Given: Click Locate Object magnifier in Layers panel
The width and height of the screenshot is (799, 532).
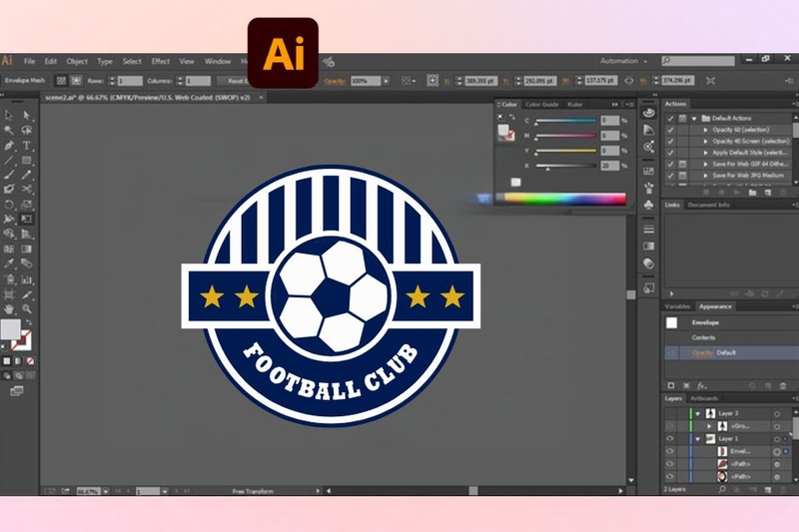Looking at the screenshot, I should (722, 489).
